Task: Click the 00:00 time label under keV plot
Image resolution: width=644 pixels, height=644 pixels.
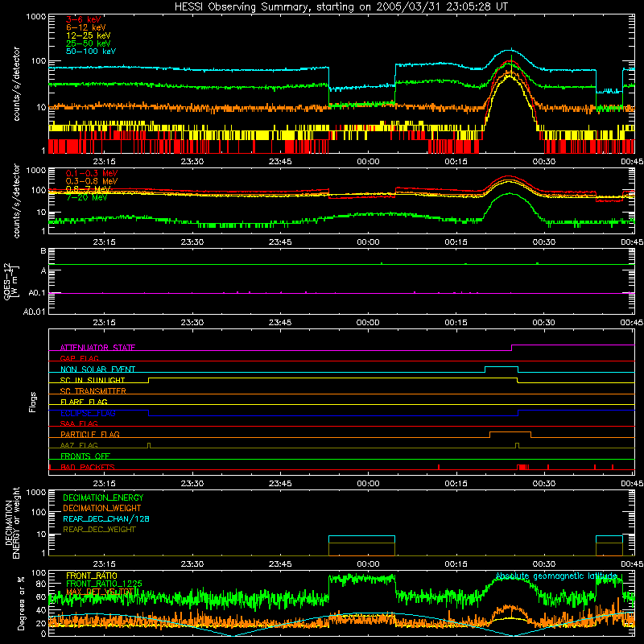Action: (x=368, y=162)
